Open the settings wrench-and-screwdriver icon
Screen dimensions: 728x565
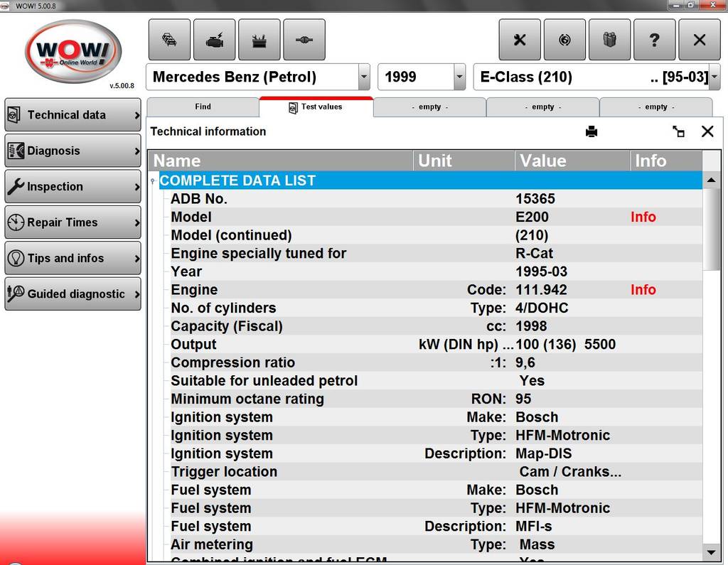(520, 40)
